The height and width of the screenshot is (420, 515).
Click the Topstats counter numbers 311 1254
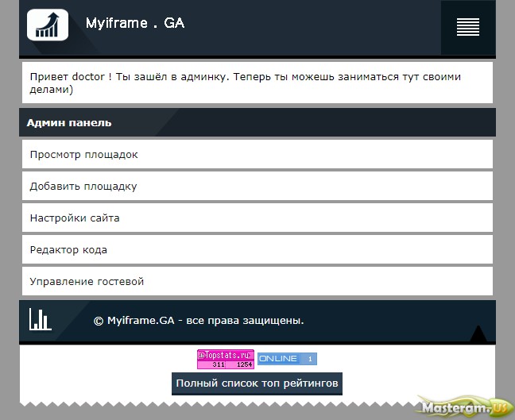(x=232, y=364)
